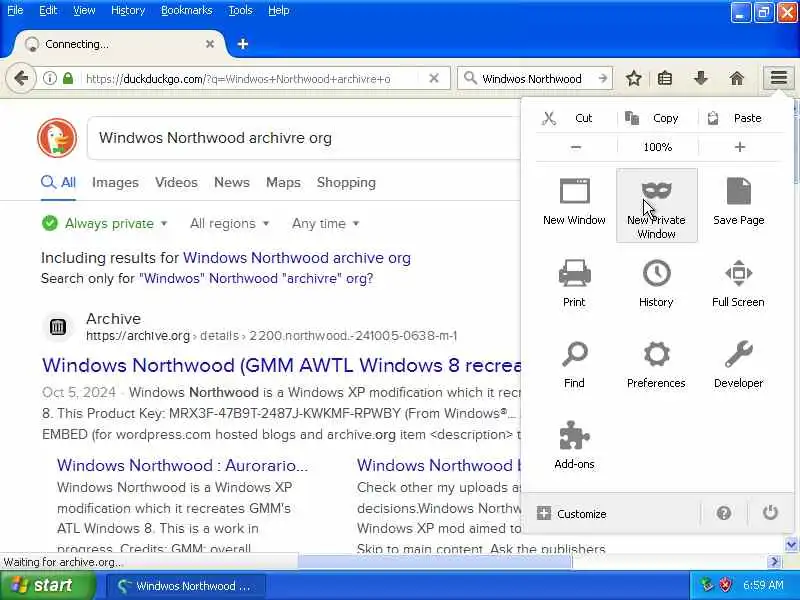Switch to Videos results
This screenshot has width=800, height=600.
click(176, 182)
